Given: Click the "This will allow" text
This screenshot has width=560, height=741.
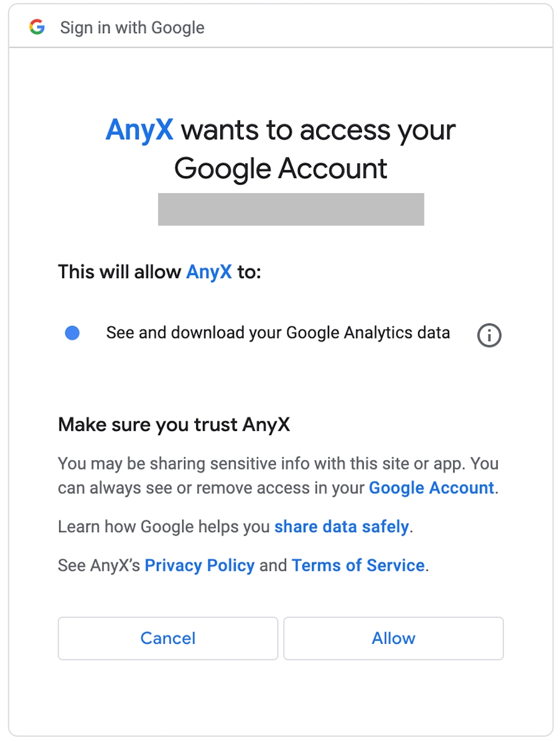Looking at the screenshot, I should click(x=121, y=272).
